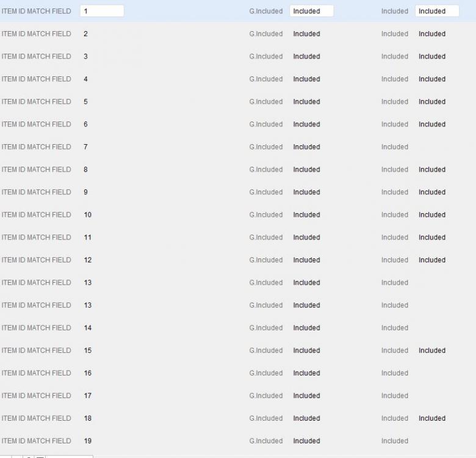The width and height of the screenshot is (476, 458).
Task: Pick item ID value 5
Action: [x=85, y=102]
